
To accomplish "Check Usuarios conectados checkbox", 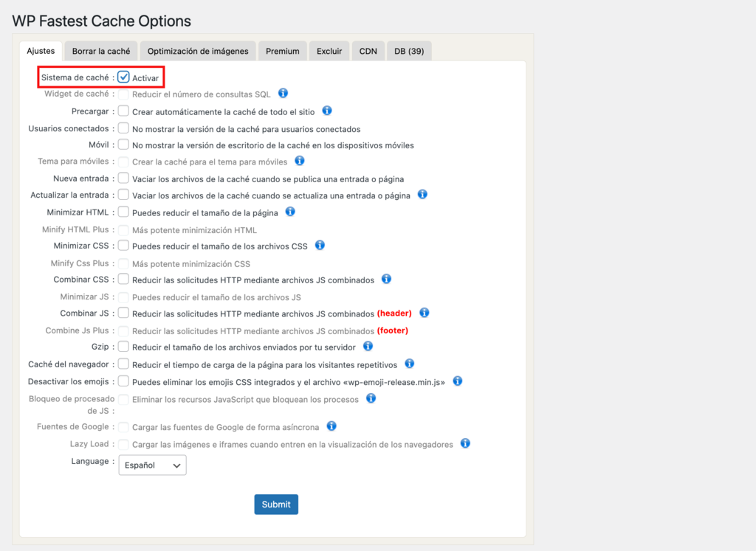I will 123,128.
